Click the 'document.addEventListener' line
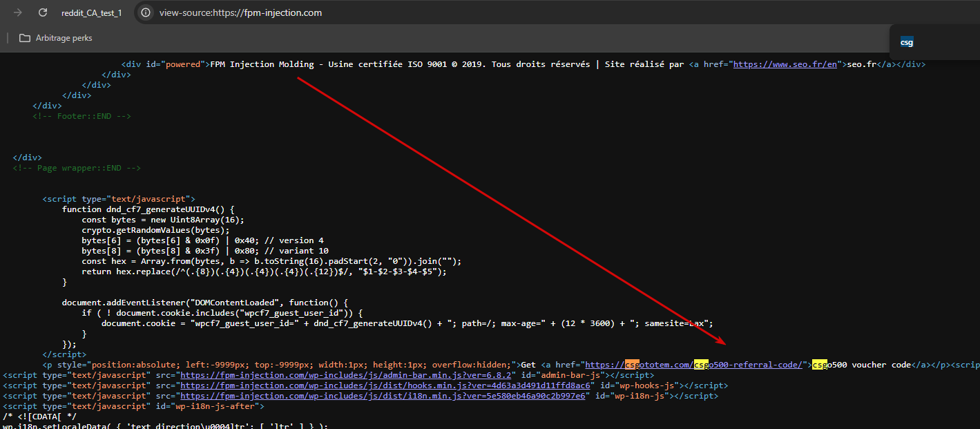 point(205,303)
